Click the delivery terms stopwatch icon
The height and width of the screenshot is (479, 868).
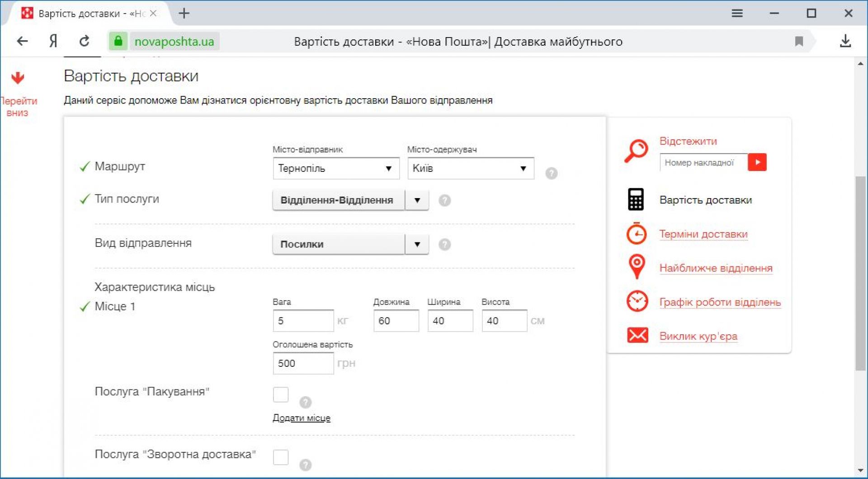[637, 233]
